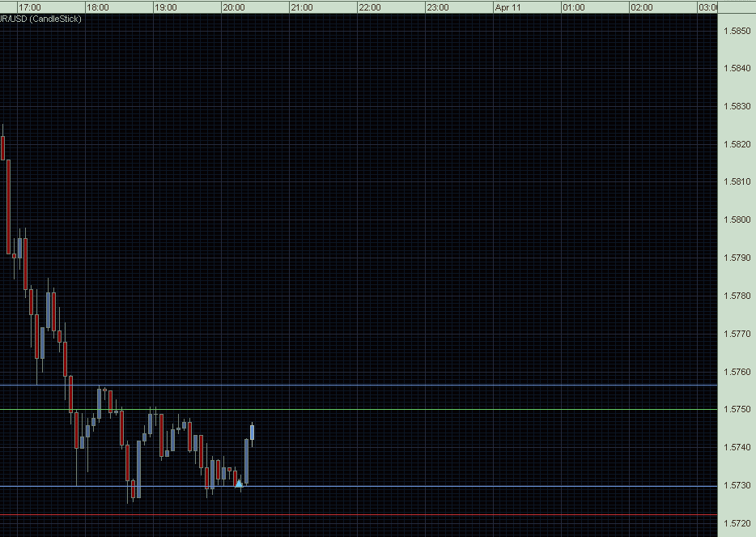Click the 1.5840 price axis label

[x=737, y=68]
